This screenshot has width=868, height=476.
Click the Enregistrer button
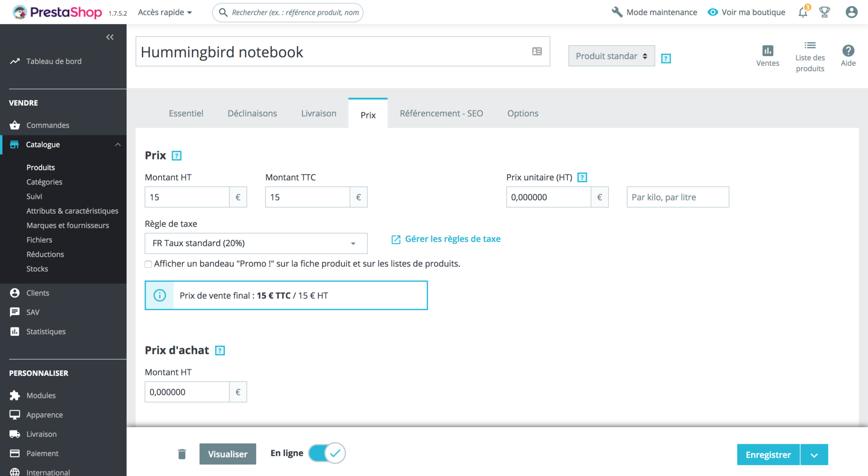tap(768, 455)
